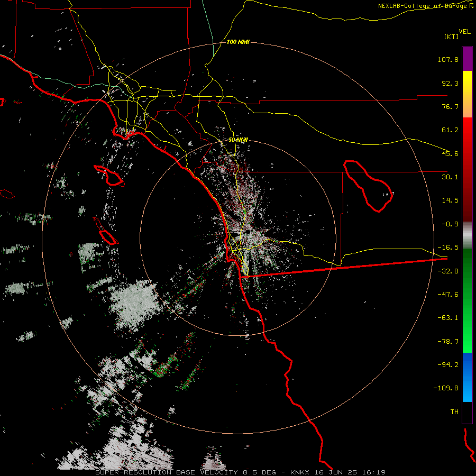Click the -78.7 velocity value
This screenshot has height=476, width=476.
coord(448,342)
